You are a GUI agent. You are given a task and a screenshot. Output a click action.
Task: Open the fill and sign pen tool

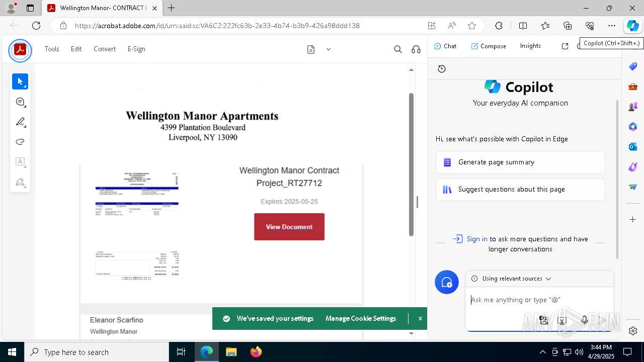20,182
